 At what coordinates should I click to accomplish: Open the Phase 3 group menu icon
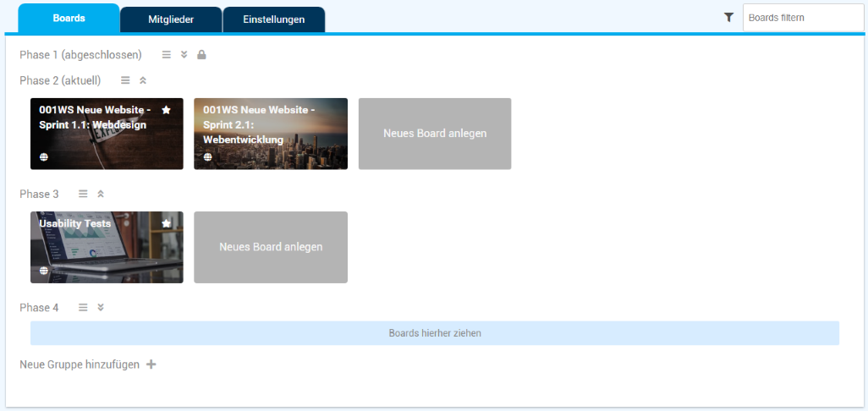coord(83,194)
